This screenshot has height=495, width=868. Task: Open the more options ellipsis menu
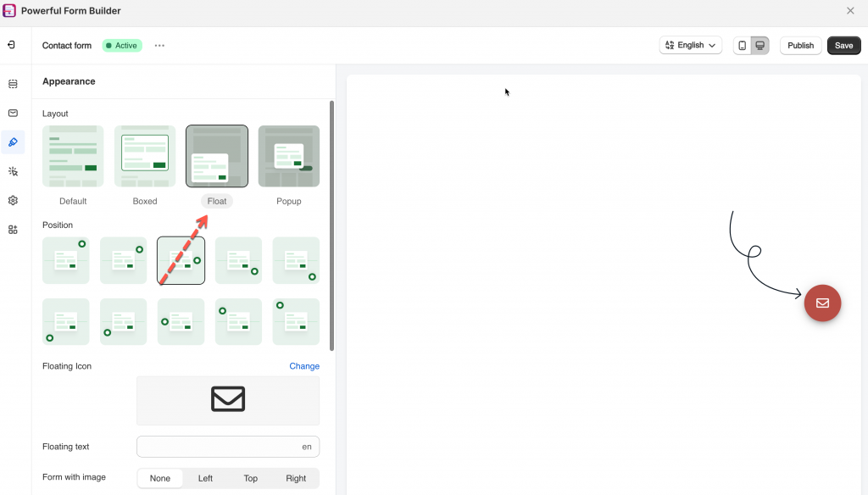pyautogui.click(x=159, y=46)
